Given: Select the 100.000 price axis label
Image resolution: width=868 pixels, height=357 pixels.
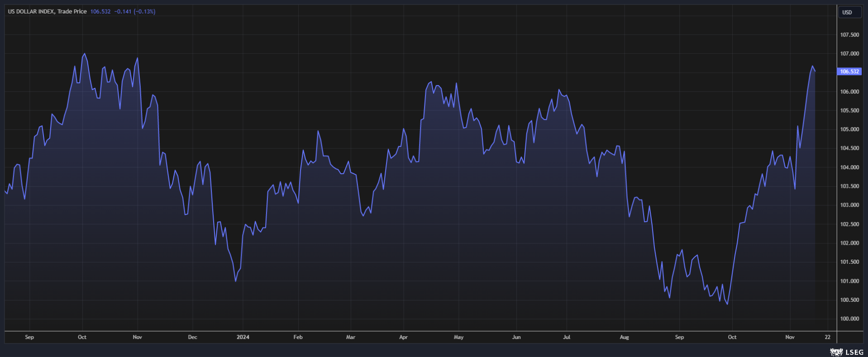Looking at the screenshot, I should (849, 319).
